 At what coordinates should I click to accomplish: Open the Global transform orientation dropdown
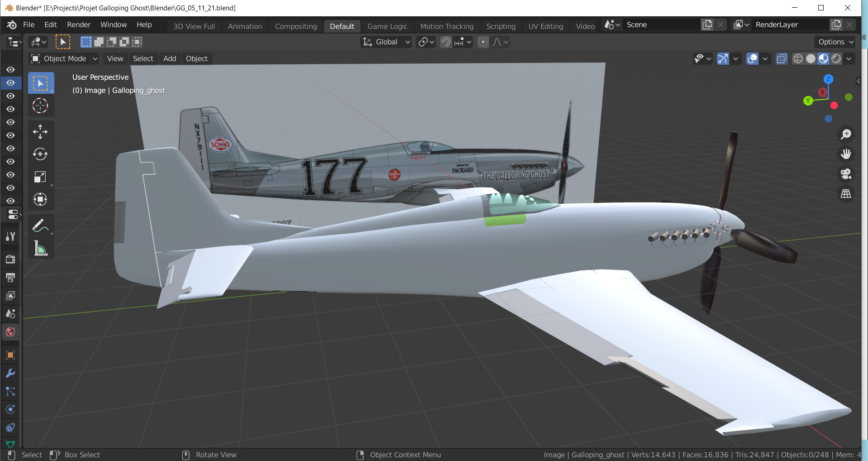click(x=386, y=42)
